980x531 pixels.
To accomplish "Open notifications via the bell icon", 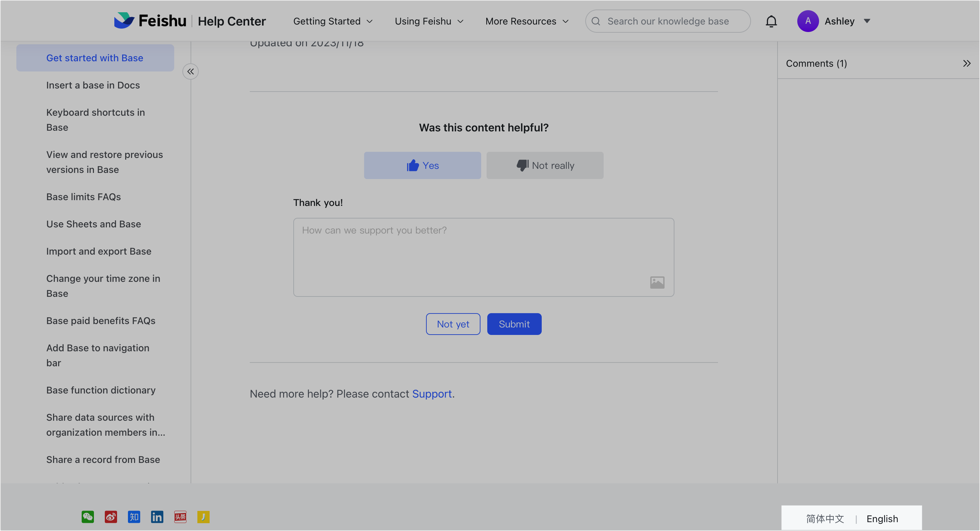I will (771, 21).
